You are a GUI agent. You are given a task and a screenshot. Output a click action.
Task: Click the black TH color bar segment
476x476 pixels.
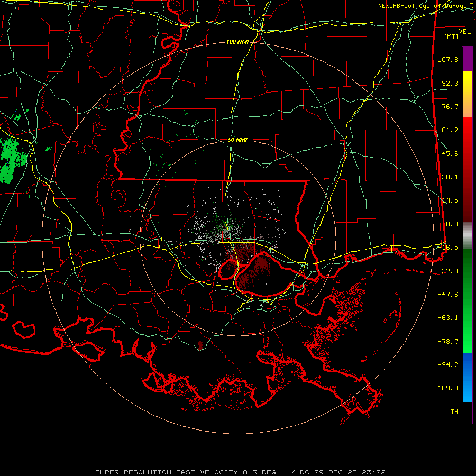467,413
